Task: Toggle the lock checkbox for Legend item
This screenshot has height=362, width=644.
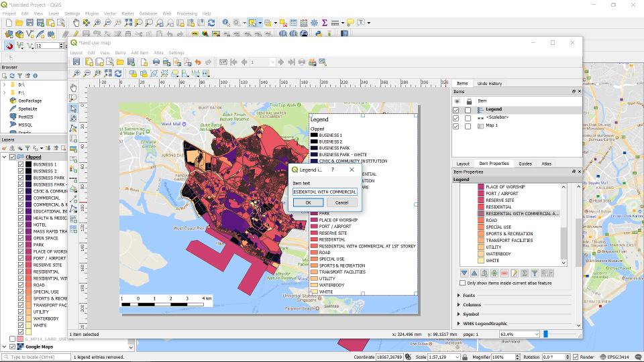Action: (468, 109)
